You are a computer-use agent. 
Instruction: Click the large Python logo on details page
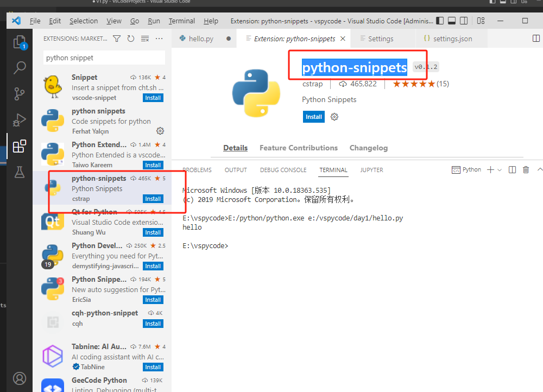click(256, 93)
